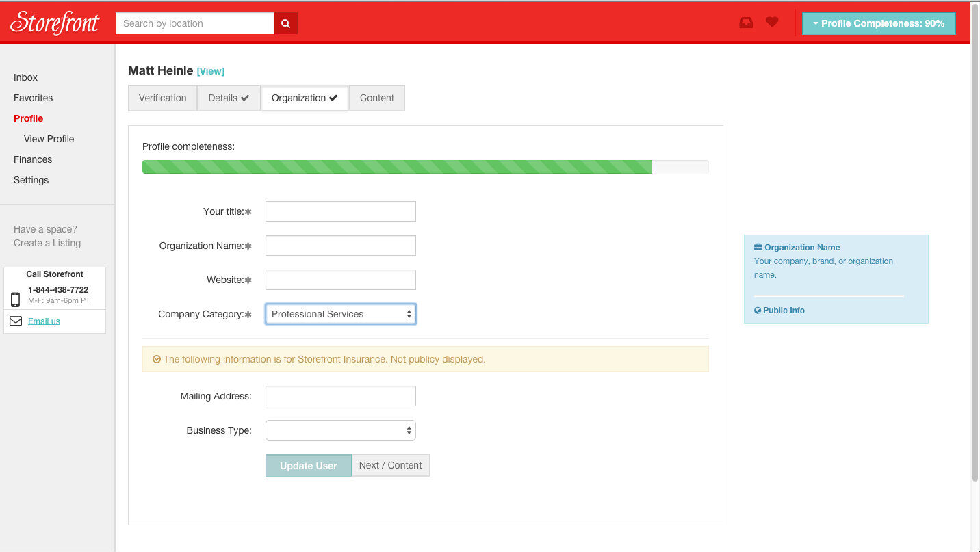The height and width of the screenshot is (552, 980).
Task: Click the briefcase icon next to Organization Name
Action: point(758,248)
